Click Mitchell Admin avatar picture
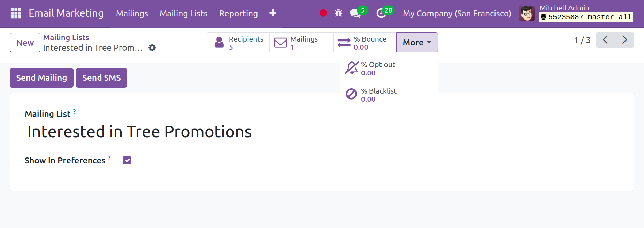This screenshot has width=644, height=228. pos(526,14)
